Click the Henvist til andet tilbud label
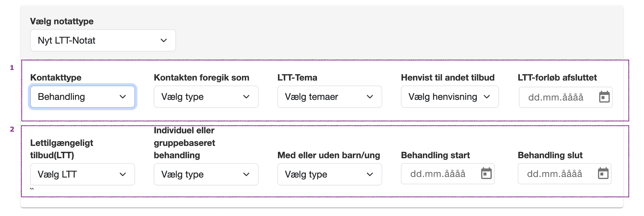 coord(448,78)
